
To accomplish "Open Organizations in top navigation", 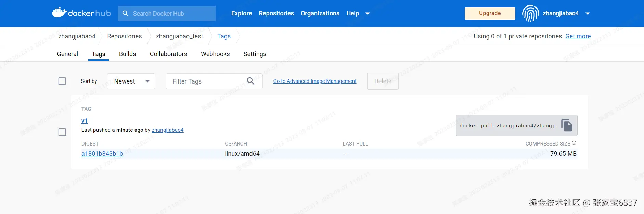I will [x=320, y=13].
